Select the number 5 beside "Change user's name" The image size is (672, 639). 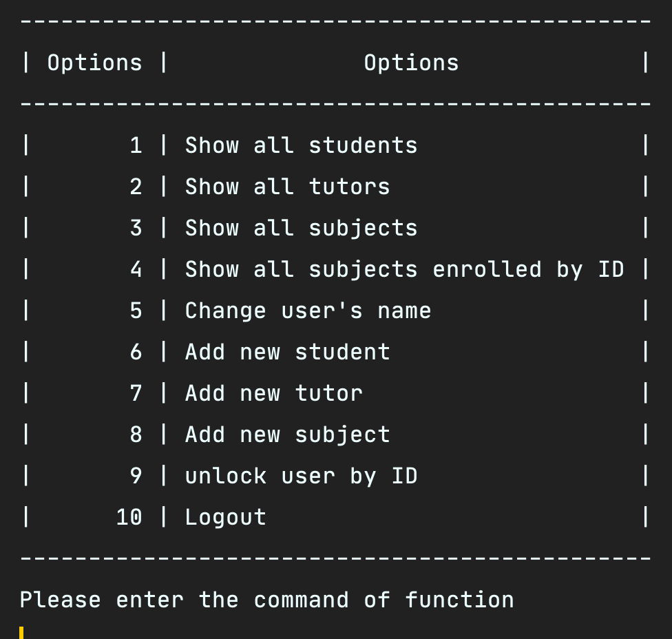point(136,311)
